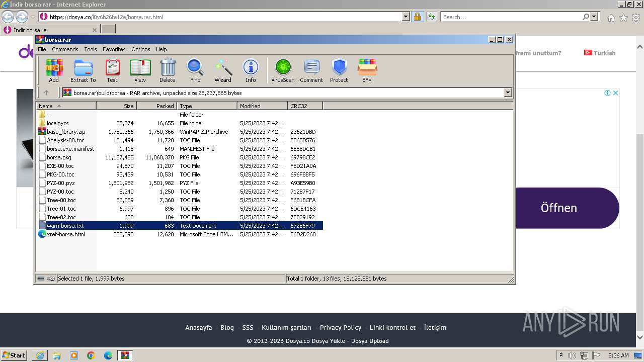Open the Options menu
The width and height of the screenshot is (644, 362).
tap(141, 49)
